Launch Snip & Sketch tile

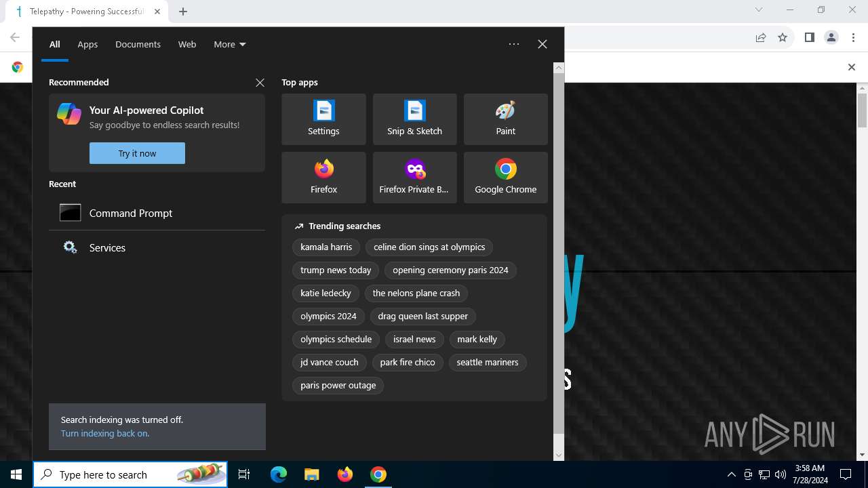[x=414, y=119]
